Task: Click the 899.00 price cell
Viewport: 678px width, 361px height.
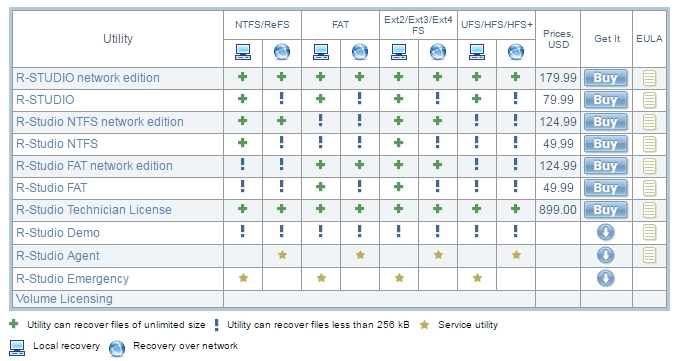Action: pos(558,210)
